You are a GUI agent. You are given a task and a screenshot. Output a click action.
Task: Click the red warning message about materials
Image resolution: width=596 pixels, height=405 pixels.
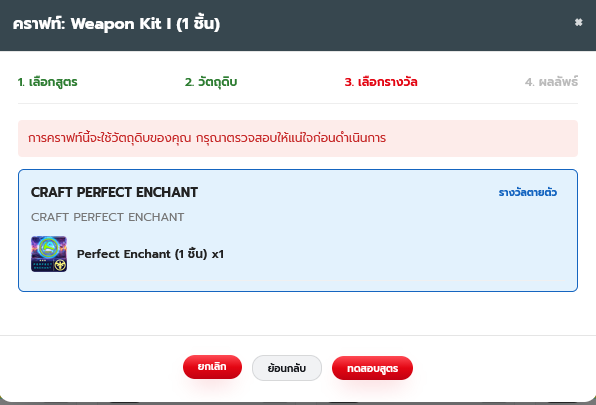point(298,138)
